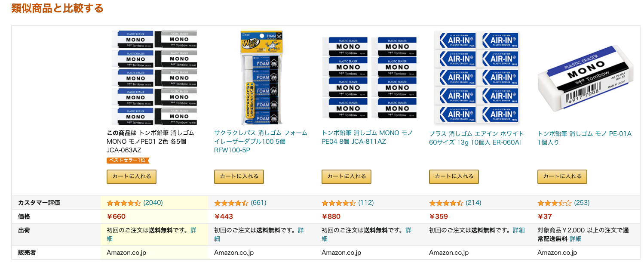
Task: Click the 価格 row label
Action: point(24,217)
